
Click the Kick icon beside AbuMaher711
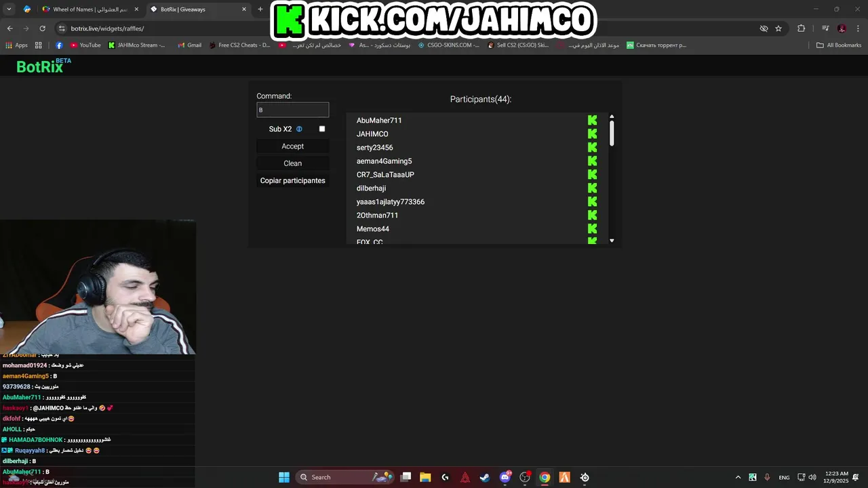pos(592,120)
